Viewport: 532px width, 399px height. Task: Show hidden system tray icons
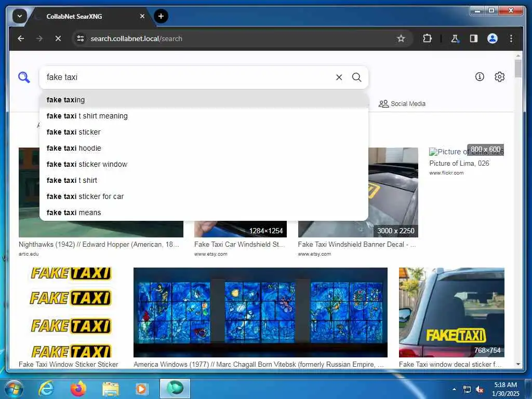click(454, 389)
